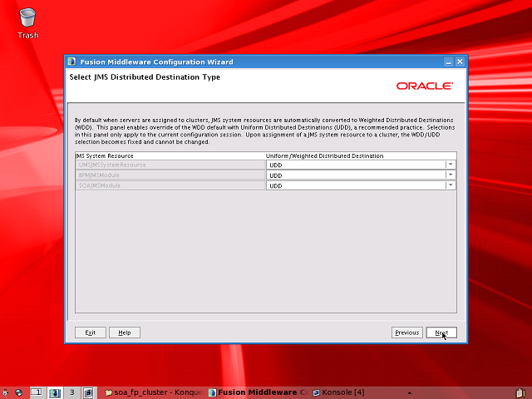The width and height of the screenshot is (532, 399).
Task: Switch to virtual desktop 3 in pager
Action: (x=72, y=392)
